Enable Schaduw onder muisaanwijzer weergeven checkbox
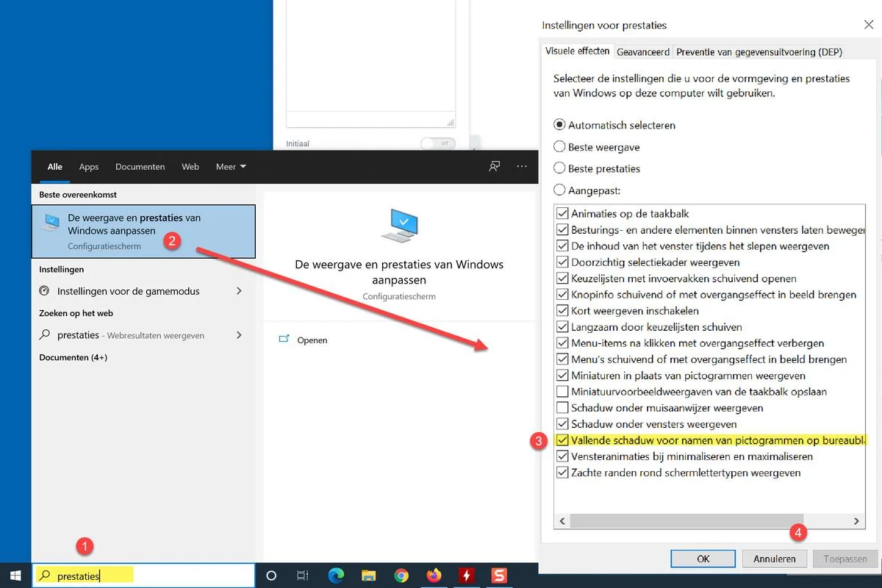882x588 pixels. pyautogui.click(x=562, y=408)
